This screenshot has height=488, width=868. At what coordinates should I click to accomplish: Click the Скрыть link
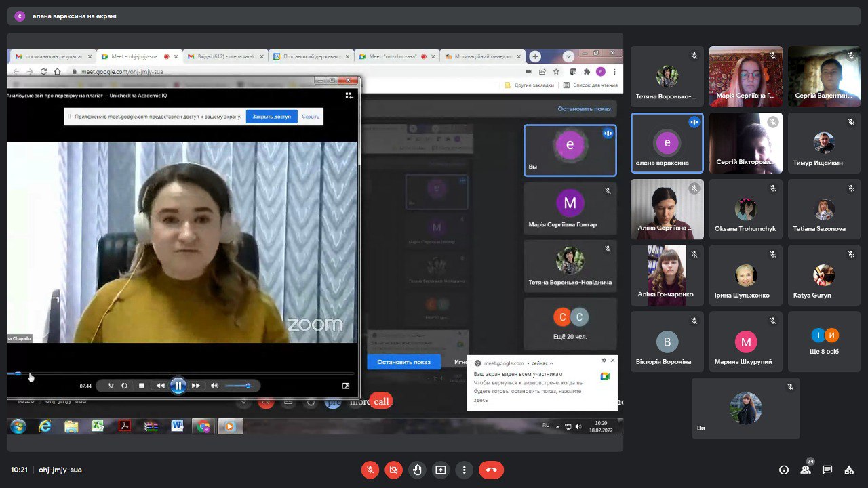click(311, 117)
